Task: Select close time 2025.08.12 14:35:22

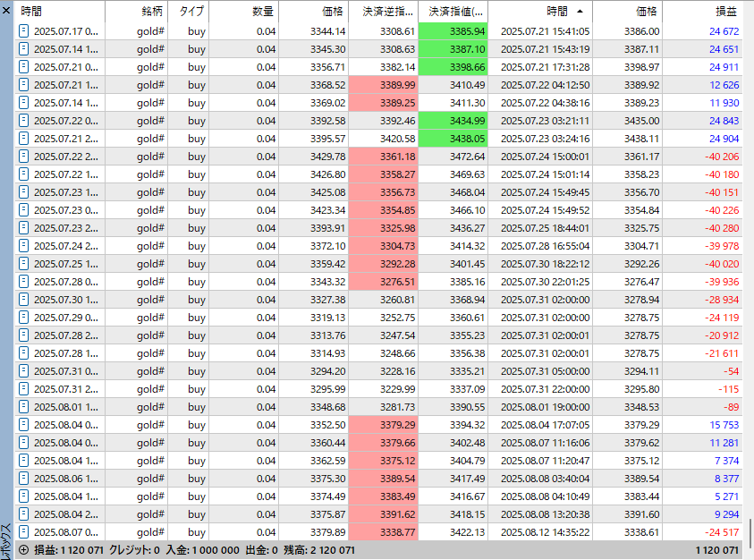Action: [546, 532]
